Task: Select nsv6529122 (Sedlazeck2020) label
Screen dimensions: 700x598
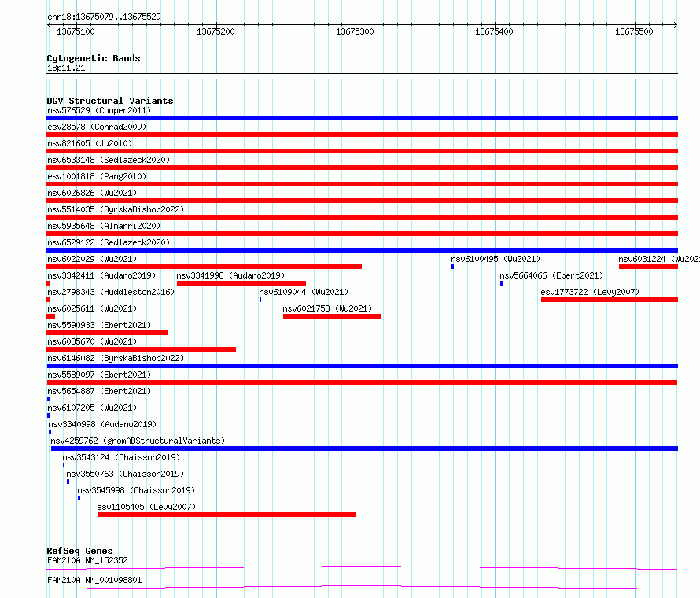Action: coord(109,242)
